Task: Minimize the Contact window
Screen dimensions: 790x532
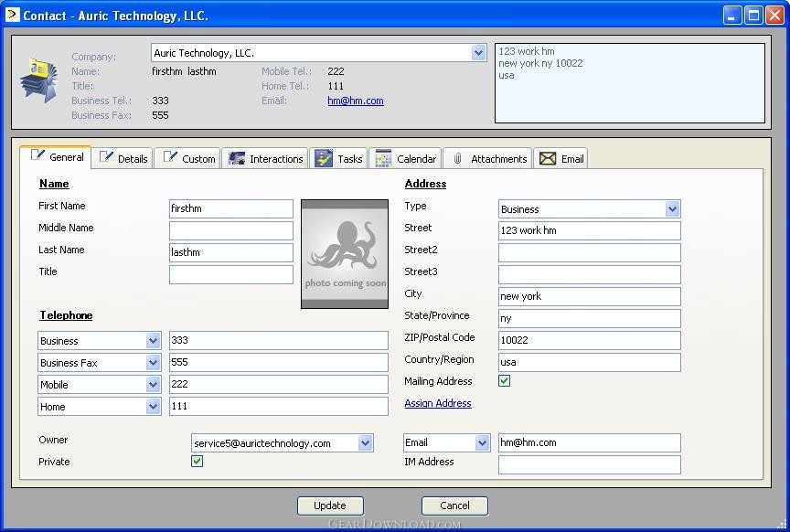Action: (x=732, y=16)
